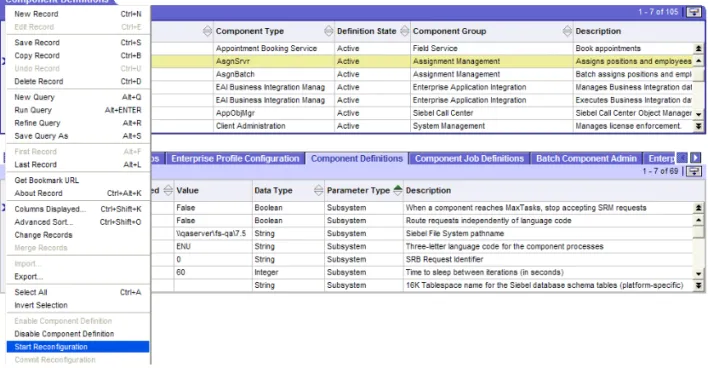The height and width of the screenshot is (368, 708).
Task: Select the AsgnSrvr component row
Action: point(422,61)
